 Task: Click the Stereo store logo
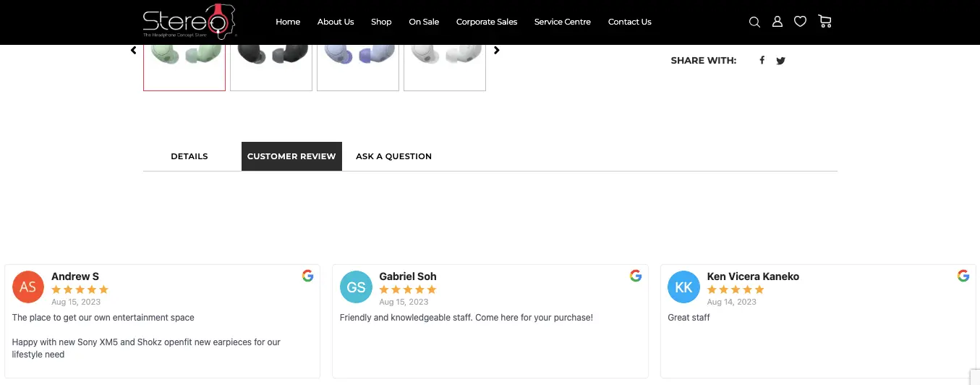[x=190, y=20]
